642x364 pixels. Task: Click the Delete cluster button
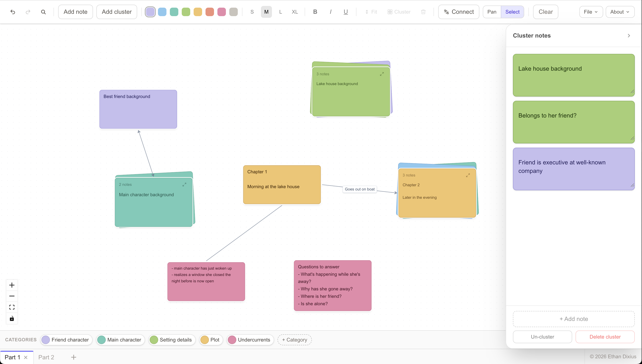point(605,337)
